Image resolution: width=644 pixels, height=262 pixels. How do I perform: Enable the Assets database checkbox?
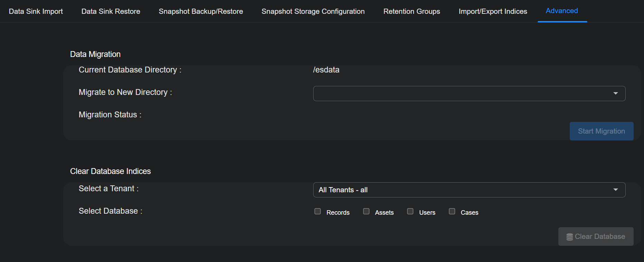coord(366,211)
